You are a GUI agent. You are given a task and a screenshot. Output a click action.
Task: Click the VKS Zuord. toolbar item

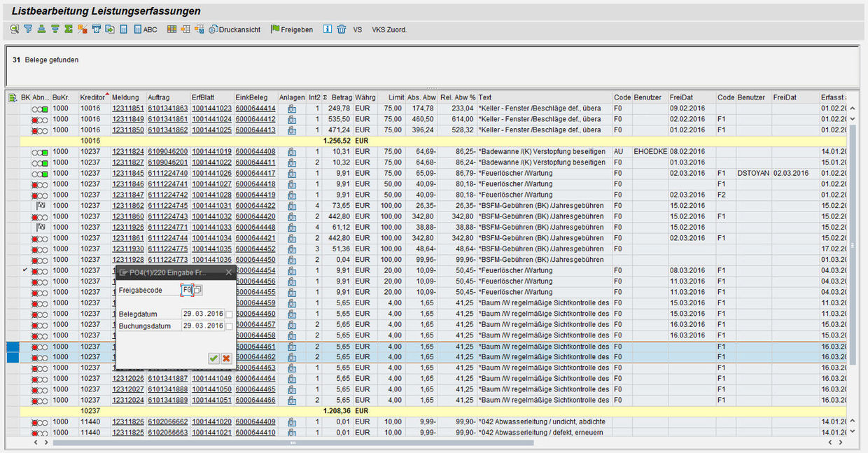[389, 30]
